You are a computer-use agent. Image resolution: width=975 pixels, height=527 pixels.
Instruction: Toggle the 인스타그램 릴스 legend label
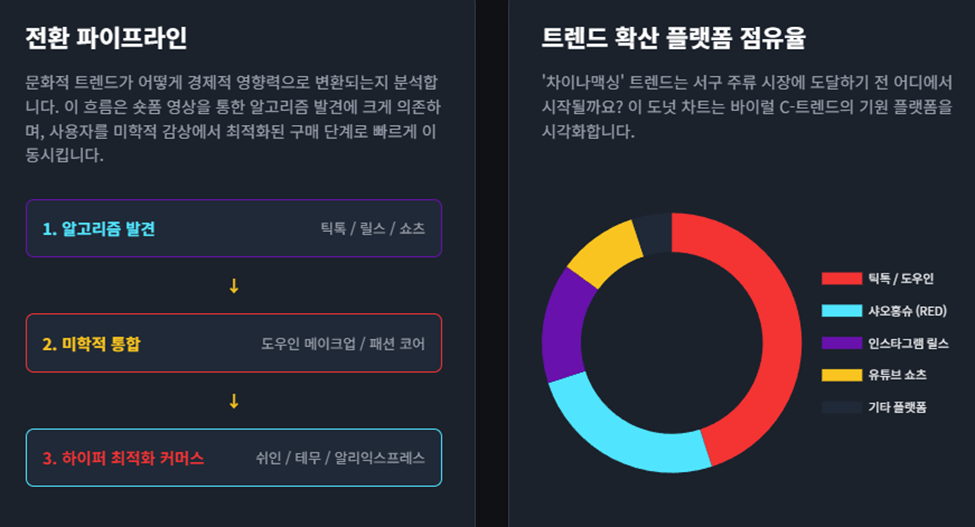coord(908,343)
